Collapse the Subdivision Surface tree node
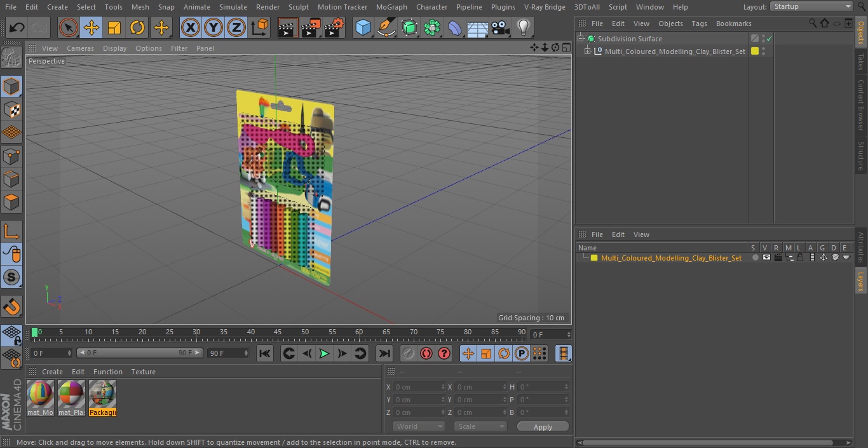This screenshot has width=868, height=448. point(580,39)
